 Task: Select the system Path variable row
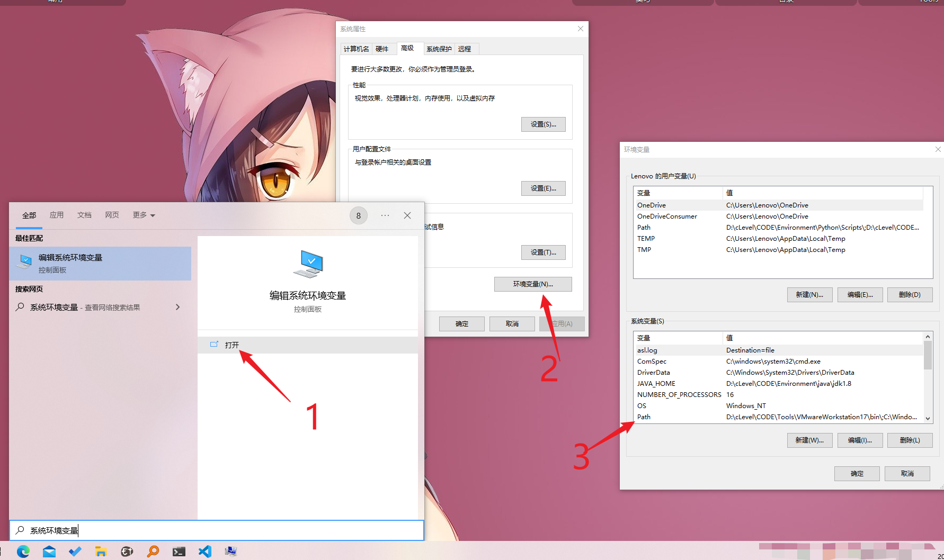(778, 417)
